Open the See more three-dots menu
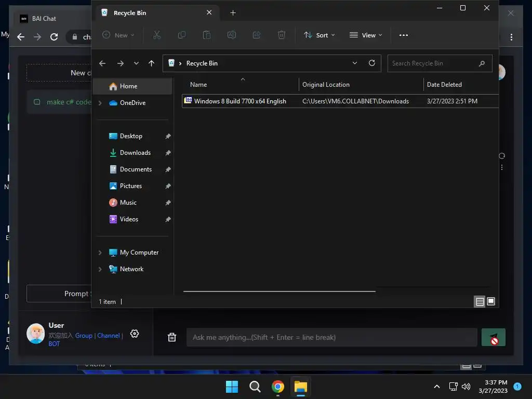Screen dimensions: 532x399 point(403,35)
